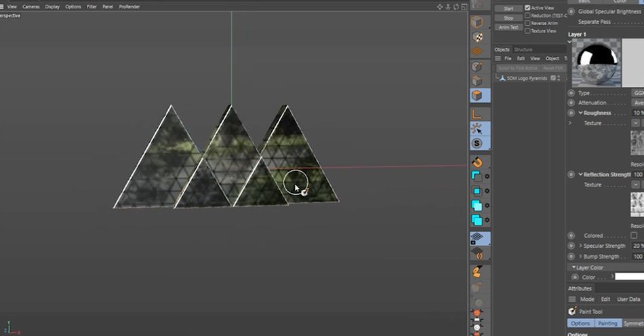Click gear beside the first cyan icon
Image resolution: width=644 pixels, height=336 pixels.
(x=487, y=176)
